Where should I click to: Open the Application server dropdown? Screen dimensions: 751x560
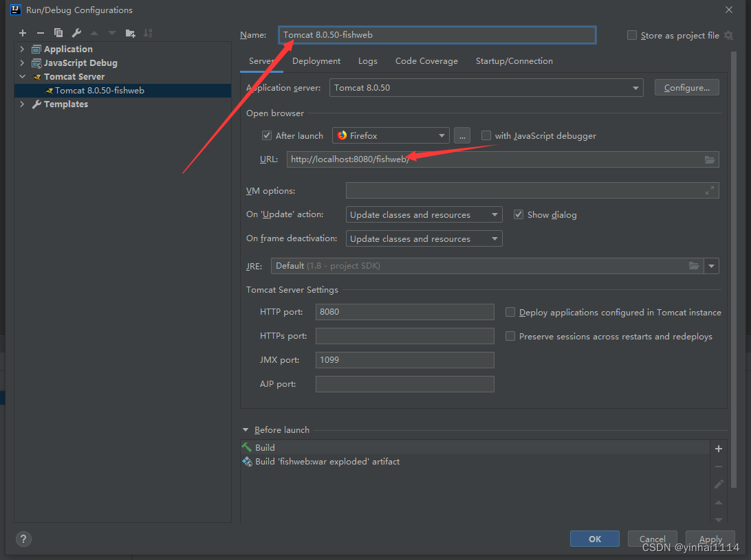click(x=486, y=87)
